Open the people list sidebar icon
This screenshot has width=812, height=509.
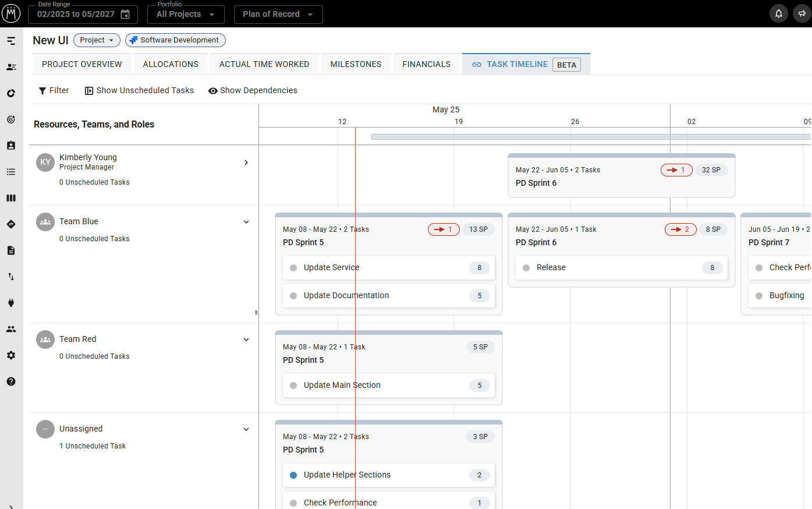point(11,67)
